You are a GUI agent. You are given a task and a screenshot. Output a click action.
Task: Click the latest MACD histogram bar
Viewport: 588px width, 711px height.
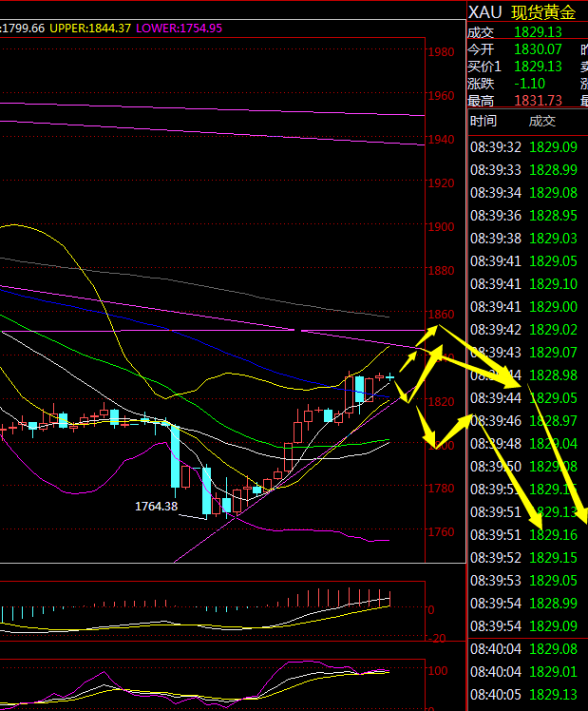click(x=389, y=599)
